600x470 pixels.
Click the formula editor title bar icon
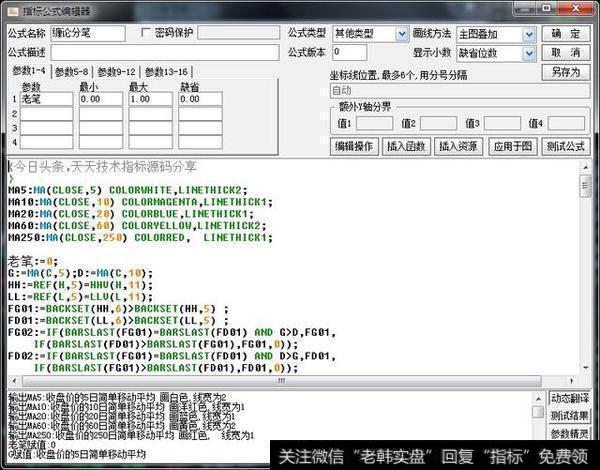(10, 9)
